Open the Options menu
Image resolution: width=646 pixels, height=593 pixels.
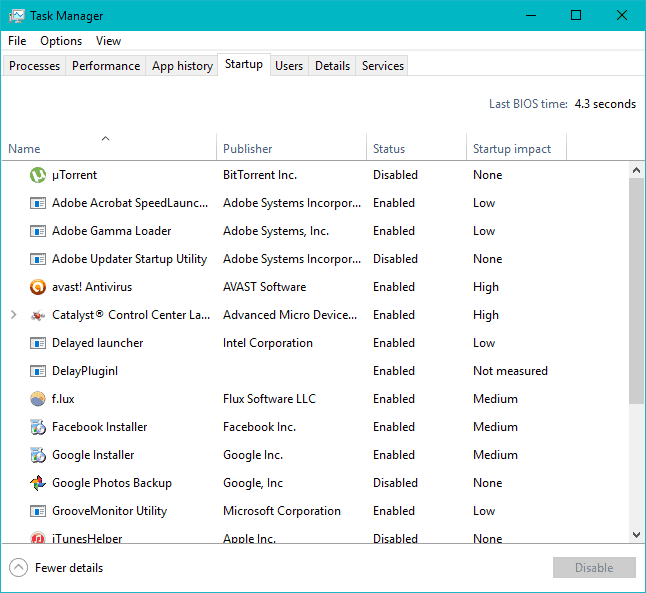[x=61, y=41]
